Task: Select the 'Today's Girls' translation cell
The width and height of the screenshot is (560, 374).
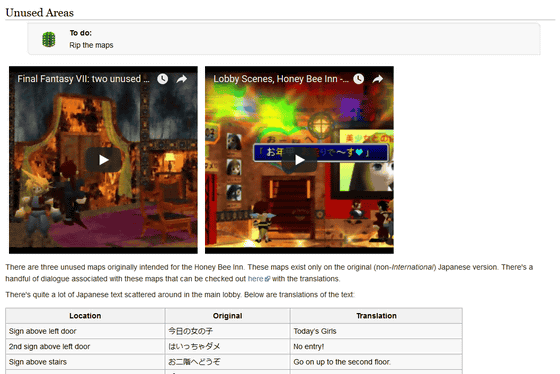Action: [x=376, y=331]
